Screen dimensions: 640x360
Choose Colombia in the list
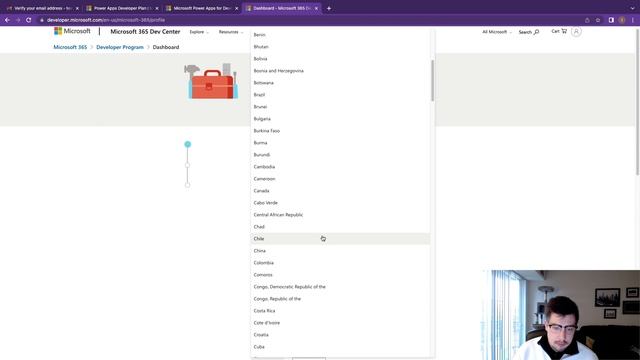(x=340, y=263)
